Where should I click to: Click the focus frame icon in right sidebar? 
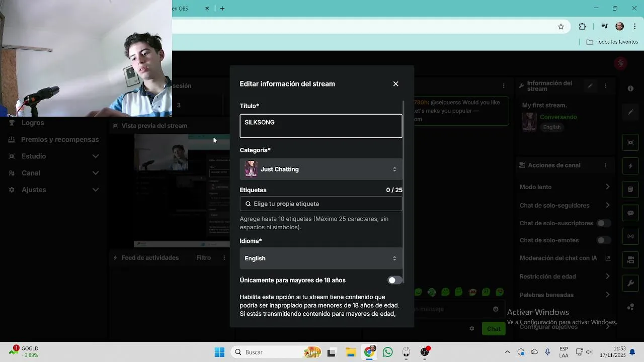[x=630, y=142]
